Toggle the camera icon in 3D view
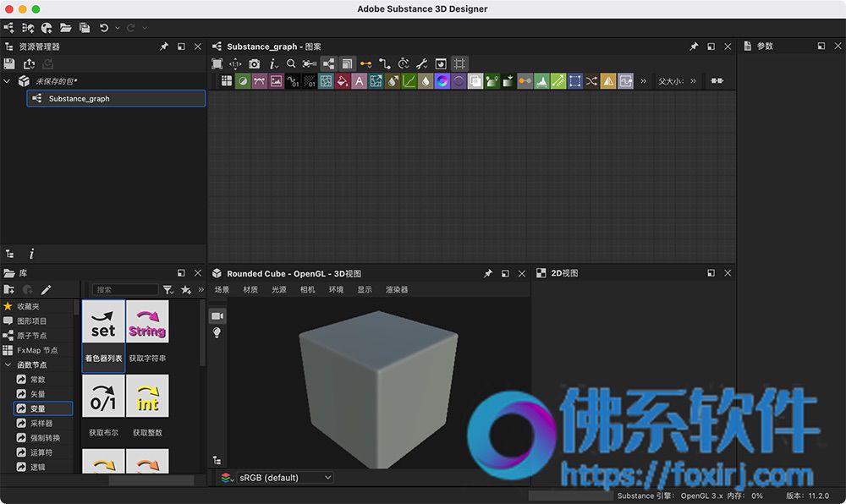 [x=217, y=316]
